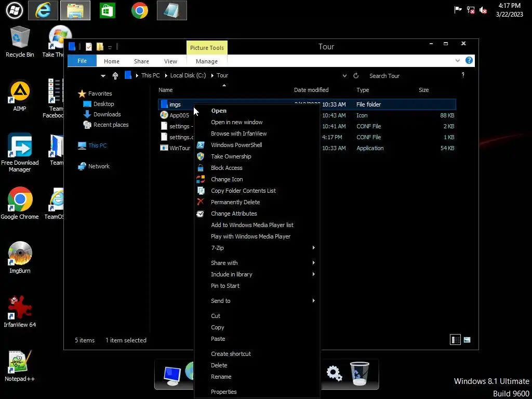Screen dimensions: 532x399
Task: Open ImgBurn desktop shortcut
Action: pos(20,258)
